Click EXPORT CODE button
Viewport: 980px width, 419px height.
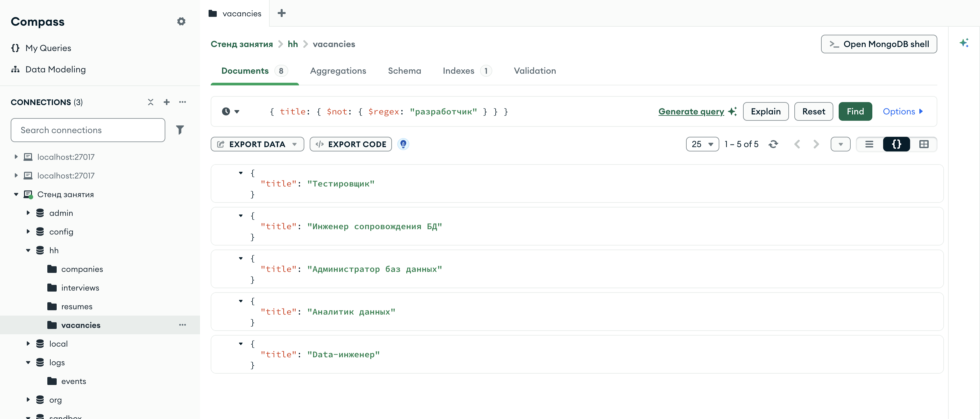click(350, 144)
